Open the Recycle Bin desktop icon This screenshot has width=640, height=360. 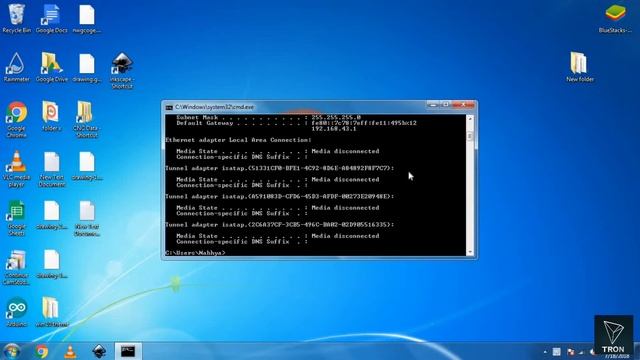coord(16,18)
